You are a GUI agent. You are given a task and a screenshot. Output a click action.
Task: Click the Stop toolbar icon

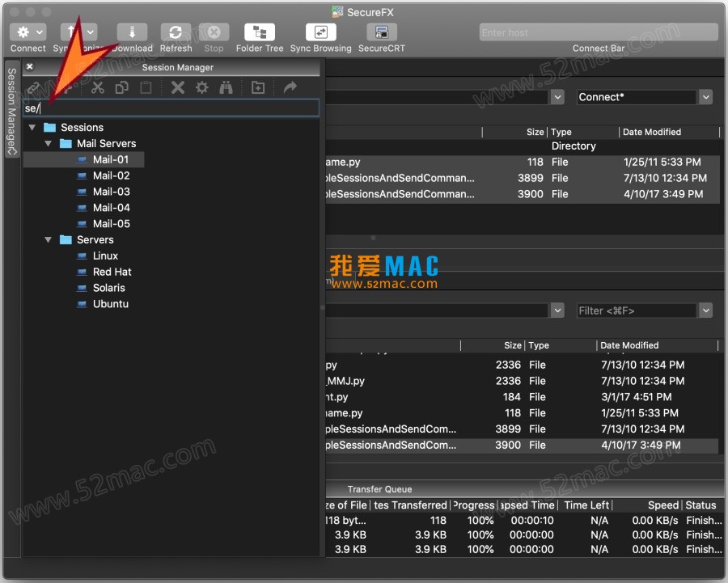(x=214, y=32)
